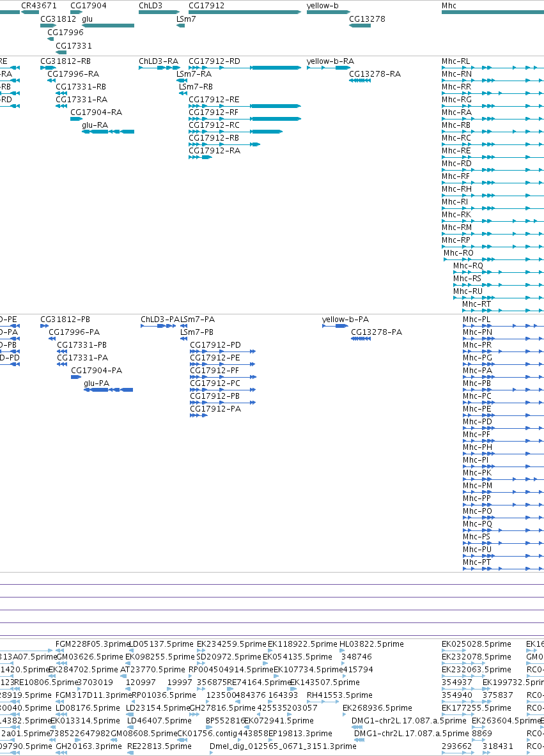Click EST EK118922.5prime label
The height and width of the screenshot is (756, 544).
pyautogui.click(x=302, y=644)
